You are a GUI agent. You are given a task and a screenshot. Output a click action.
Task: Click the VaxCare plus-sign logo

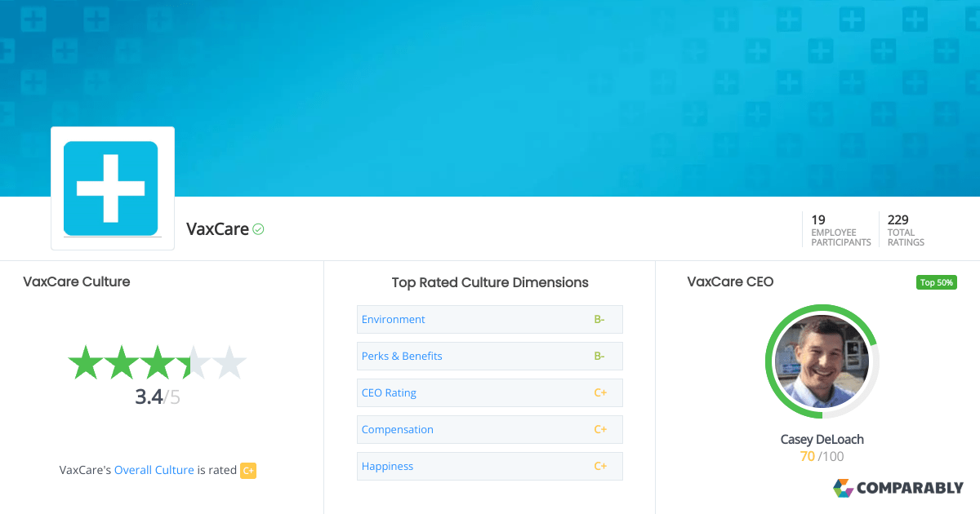[113, 188]
